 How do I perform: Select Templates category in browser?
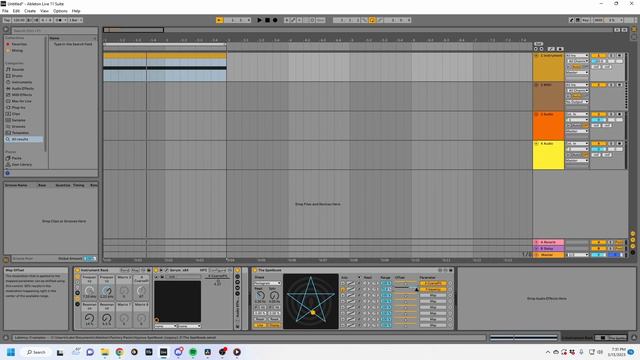[x=20, y=133]
